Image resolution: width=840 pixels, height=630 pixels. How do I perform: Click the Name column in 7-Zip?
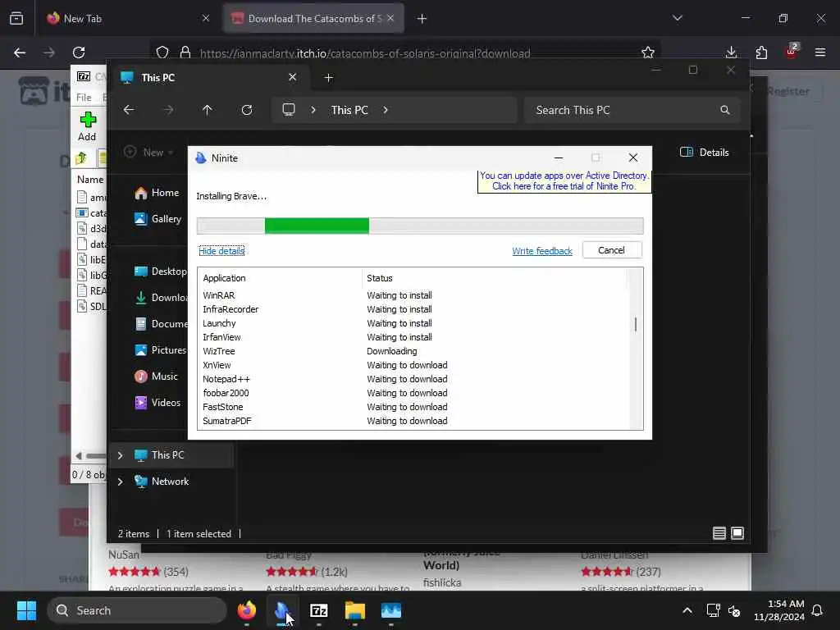[90, 180]
